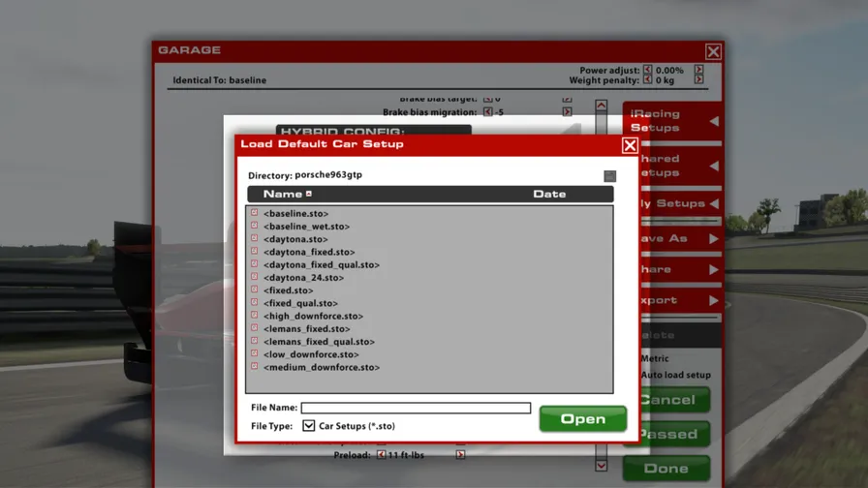Viewport: 868px width, 488px height.
Task: Click the file icon next to daytona.sto
Action: click(254, 238)
